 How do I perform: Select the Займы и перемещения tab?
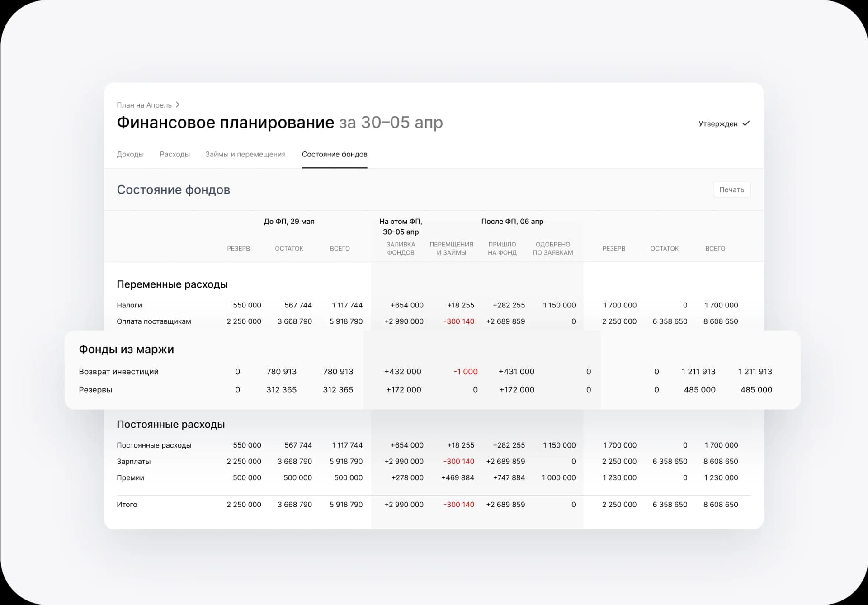245,154
